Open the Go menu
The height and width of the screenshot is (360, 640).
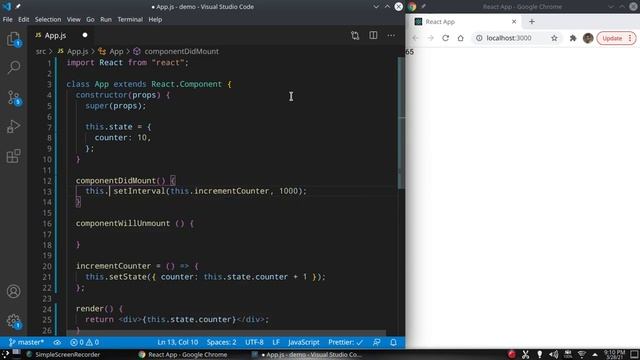[x=90, y=20]
